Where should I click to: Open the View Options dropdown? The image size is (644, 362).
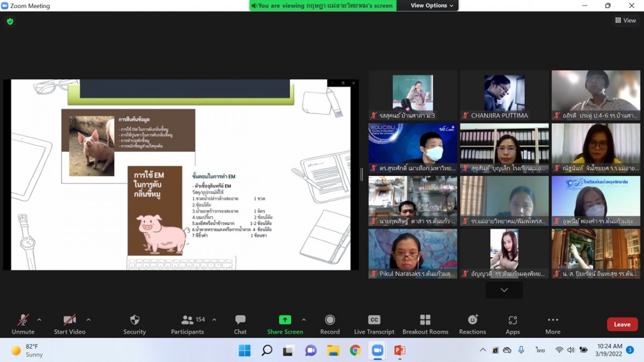(431, 5)
